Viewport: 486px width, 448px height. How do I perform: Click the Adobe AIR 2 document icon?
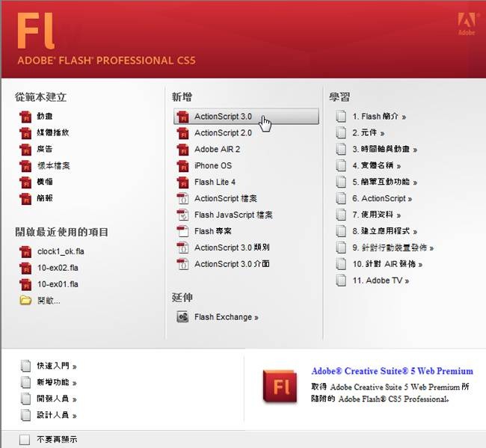[182, 150]
